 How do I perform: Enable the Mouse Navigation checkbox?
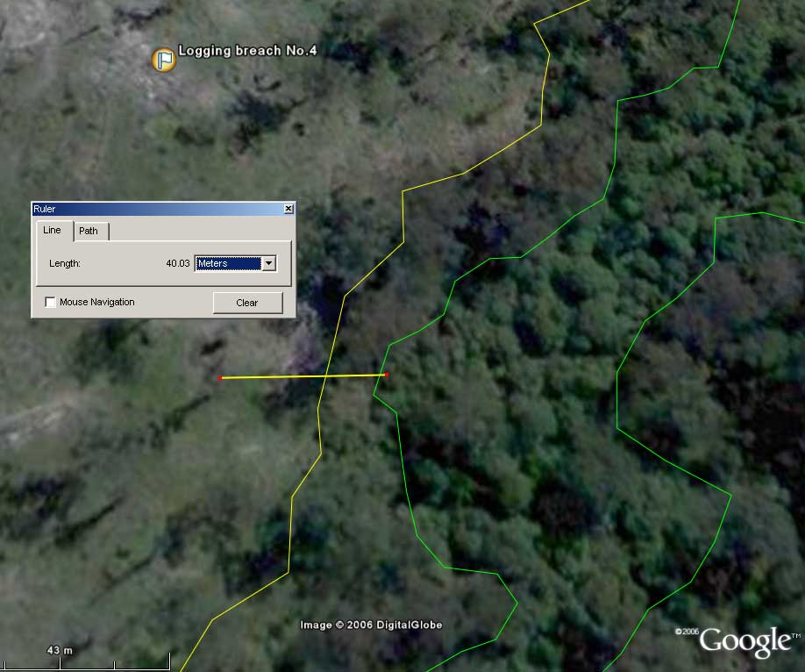pos(50,302)
